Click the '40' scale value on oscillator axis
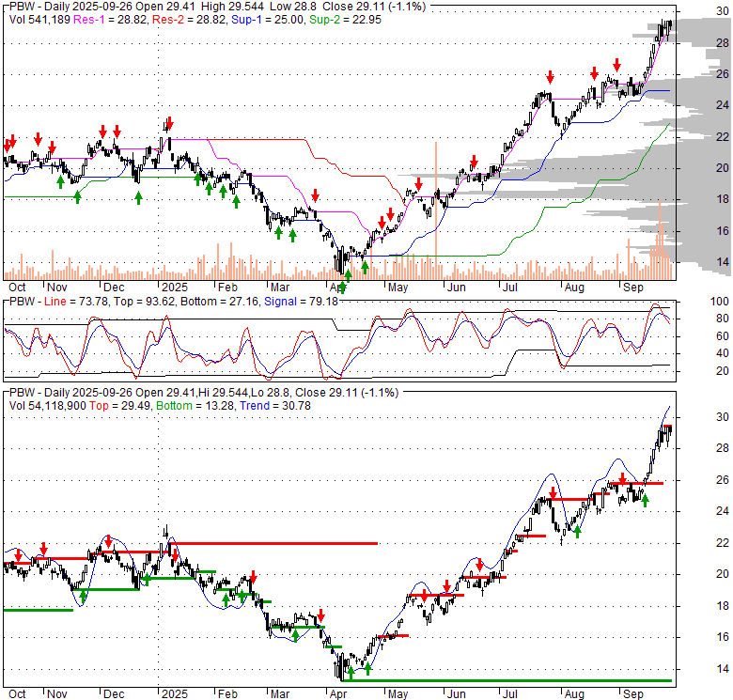Screen dimensions: 733x700 [x=723, y=353]
